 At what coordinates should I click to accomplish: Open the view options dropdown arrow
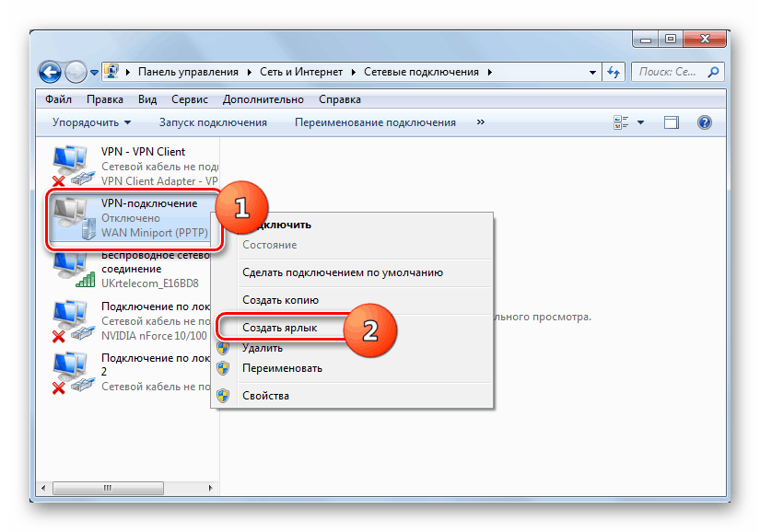point(640,122)
